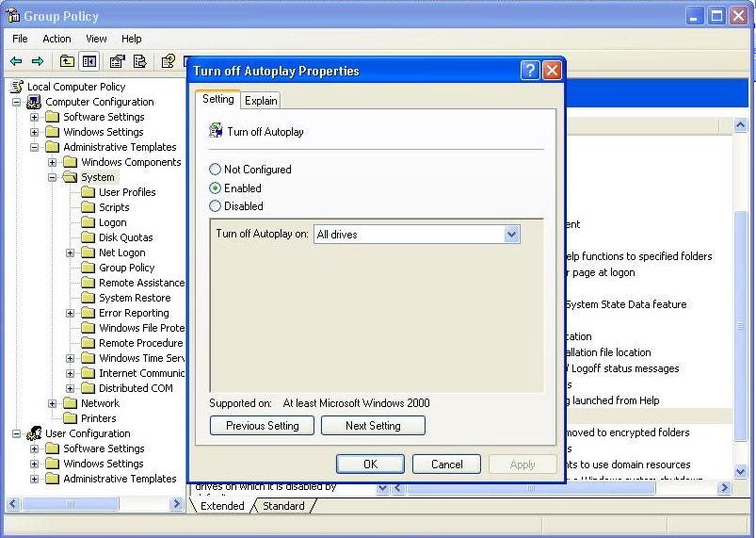Click the Help toolbar icon
The width and height of the screenshot is (756, 538).
tap(168, 61)
